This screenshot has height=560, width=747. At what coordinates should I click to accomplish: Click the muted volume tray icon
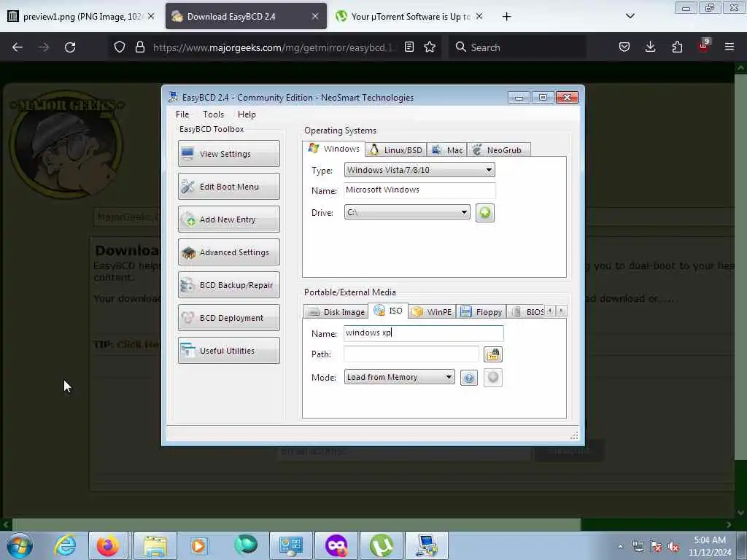coord(673,547)
